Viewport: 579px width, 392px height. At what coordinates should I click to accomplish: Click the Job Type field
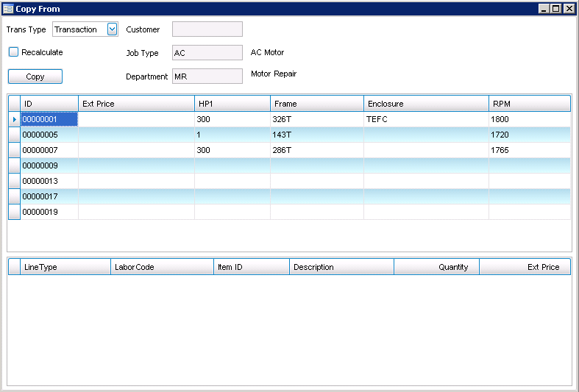pos(207,53)
